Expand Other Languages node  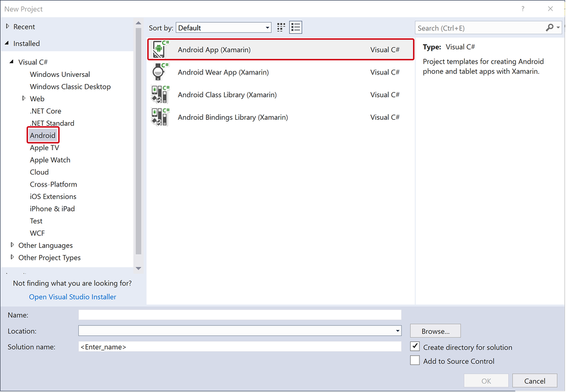coord(13,245)
